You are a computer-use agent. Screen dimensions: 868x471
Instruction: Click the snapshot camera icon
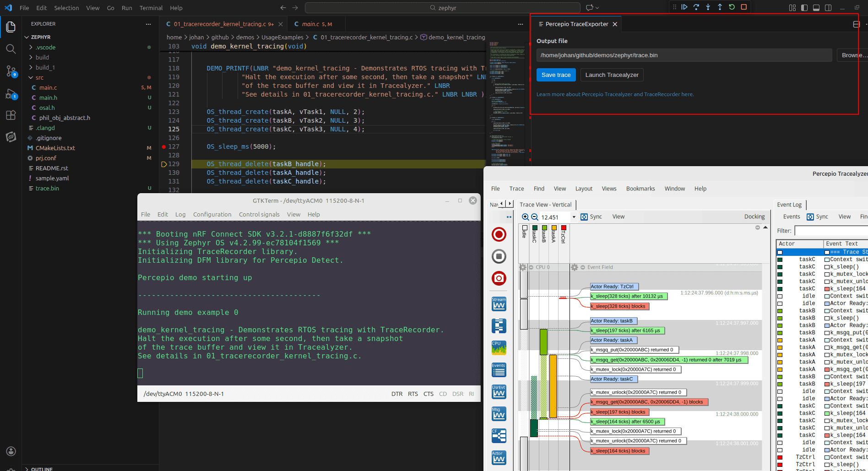499,278
